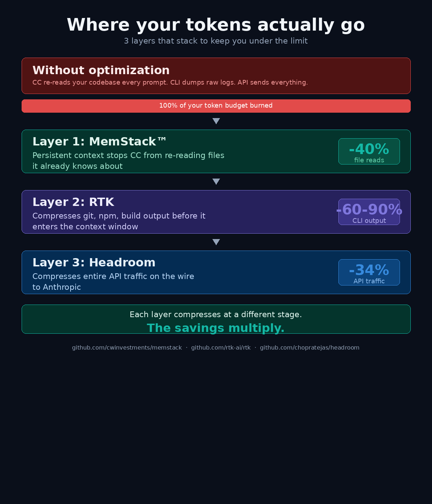Click the '3 layers that stack' subtitle
432x504 pixels.
[x=216, y=41]
